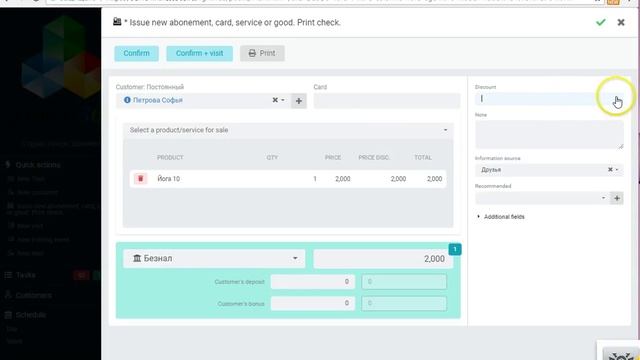The width and height of the screenshot is (640, 360).
Task: Click the Confirm + visit button
Action: pyautogui.click(x=199, y=53)
